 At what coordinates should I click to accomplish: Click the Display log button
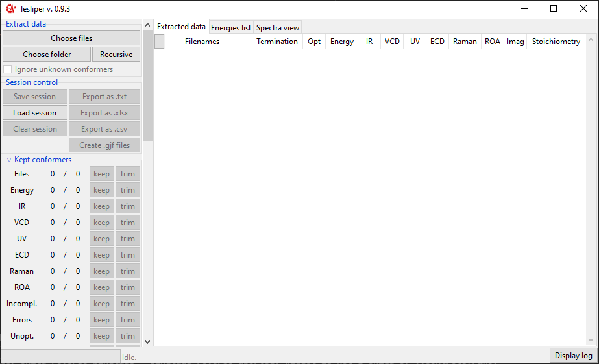click(573, 356)
